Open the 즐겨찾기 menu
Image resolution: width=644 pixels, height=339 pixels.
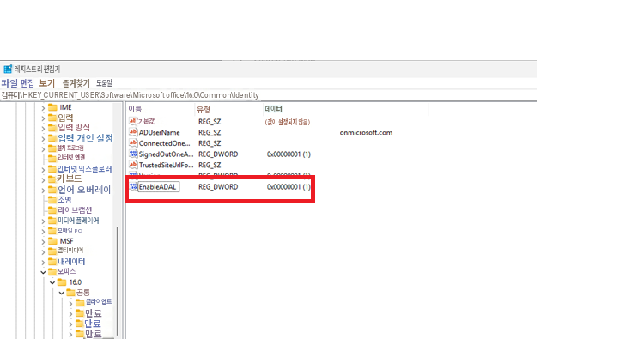[x=76, y=83]
